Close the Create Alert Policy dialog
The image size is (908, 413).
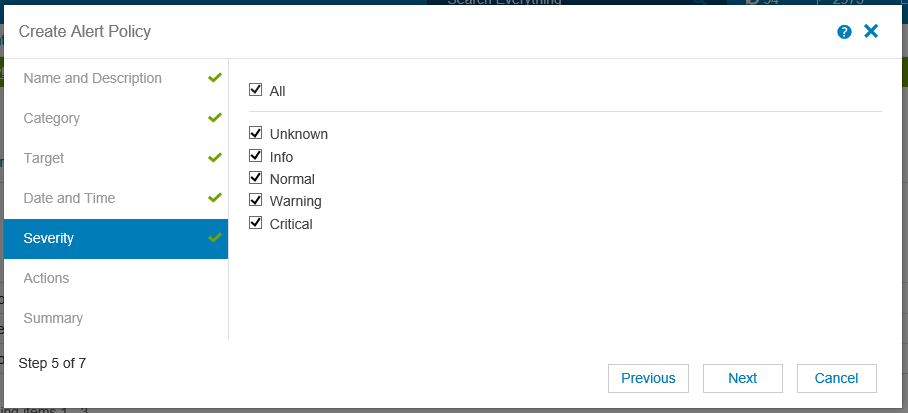(871, 31)
